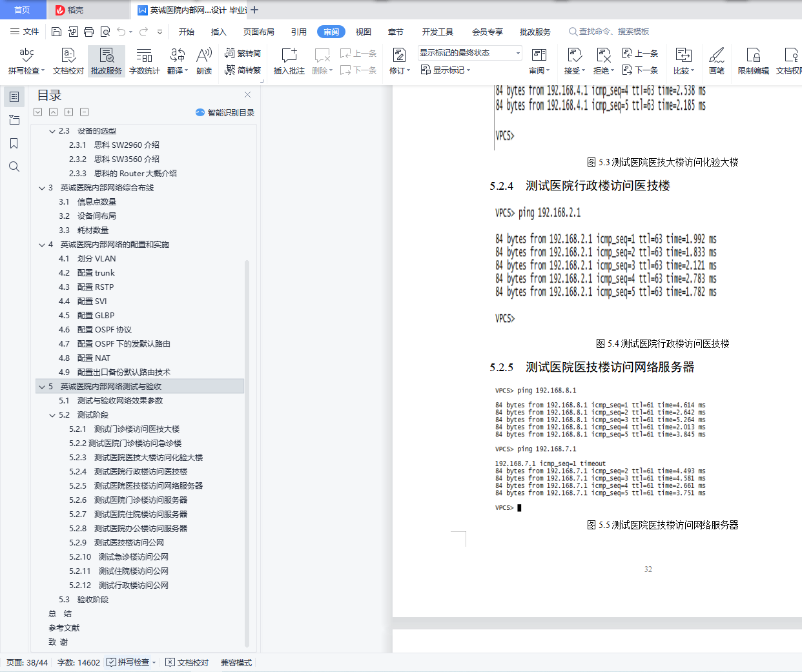
Task: Click 文档校对 in the status bar
Action: click(187, 662)
